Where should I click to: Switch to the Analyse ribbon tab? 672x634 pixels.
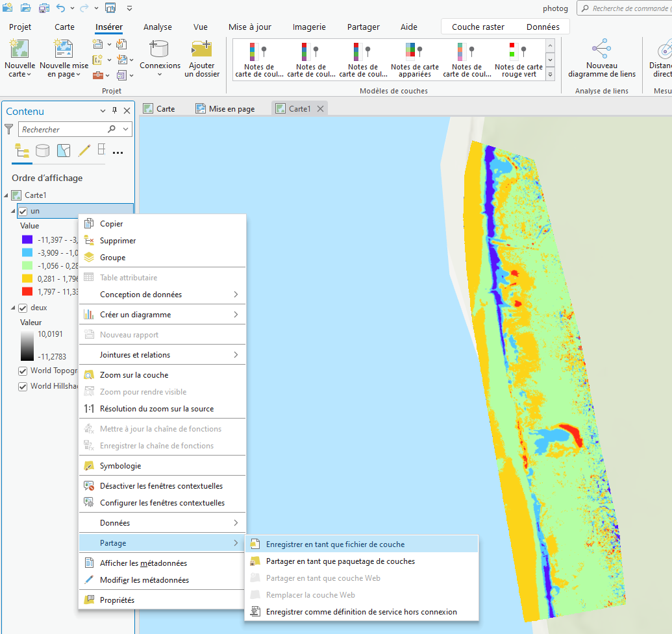pyautogui.click(x=157, y=27)
